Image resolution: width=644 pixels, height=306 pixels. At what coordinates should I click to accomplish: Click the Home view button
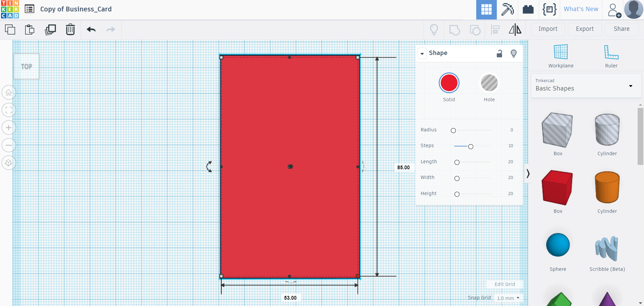9,93
